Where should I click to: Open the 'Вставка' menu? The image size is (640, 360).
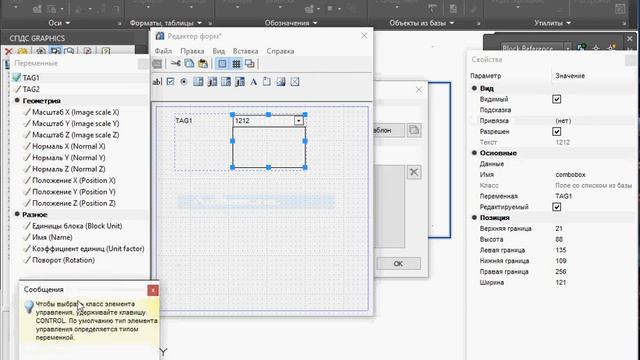tap(245, 51)
